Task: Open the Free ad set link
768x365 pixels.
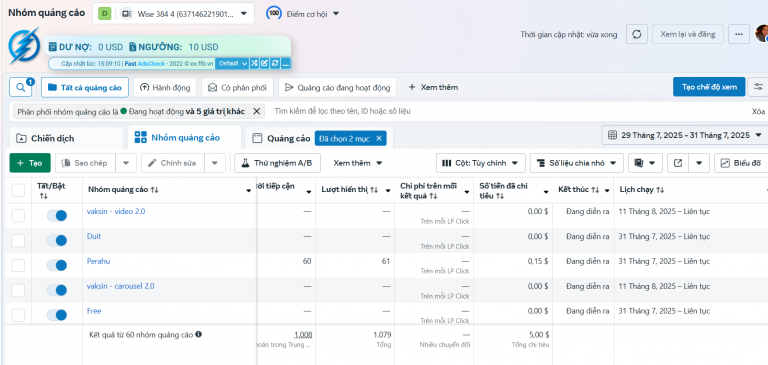Action: click(x=94, y=311)
